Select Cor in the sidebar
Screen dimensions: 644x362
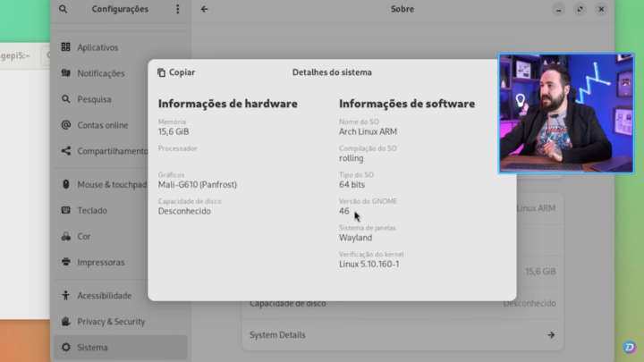[x=121, y=236]
